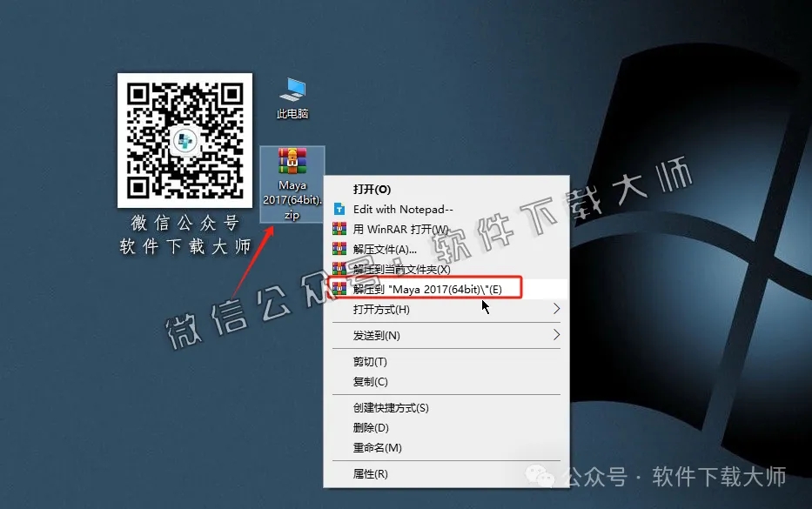The image size is (812, 509).
Task: Expand the arrow next to 打开方式(H)
Action: click(x=557, y=309)
